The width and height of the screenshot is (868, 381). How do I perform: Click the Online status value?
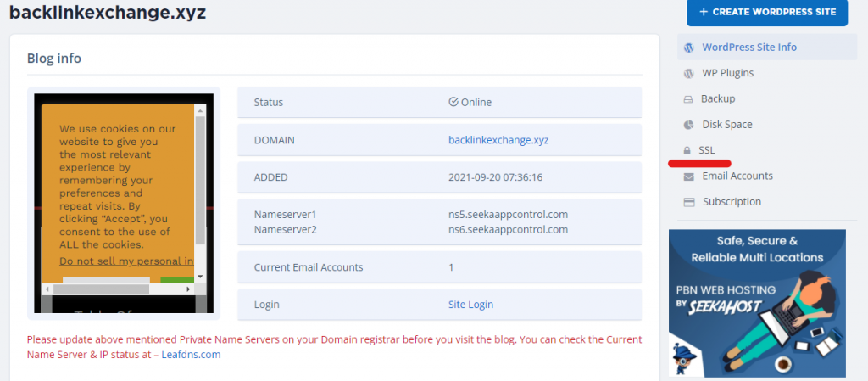[476, 103]
